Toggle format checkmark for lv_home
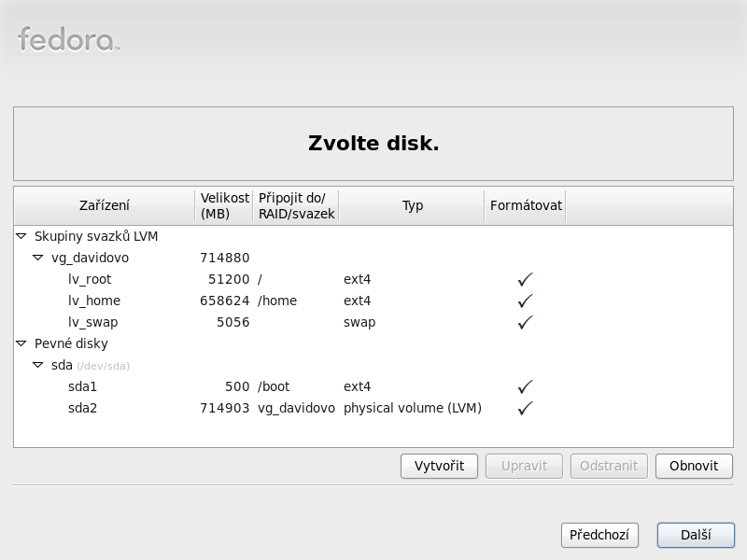Viewport: 747px width, 560px height. click(x=525, y=301)
